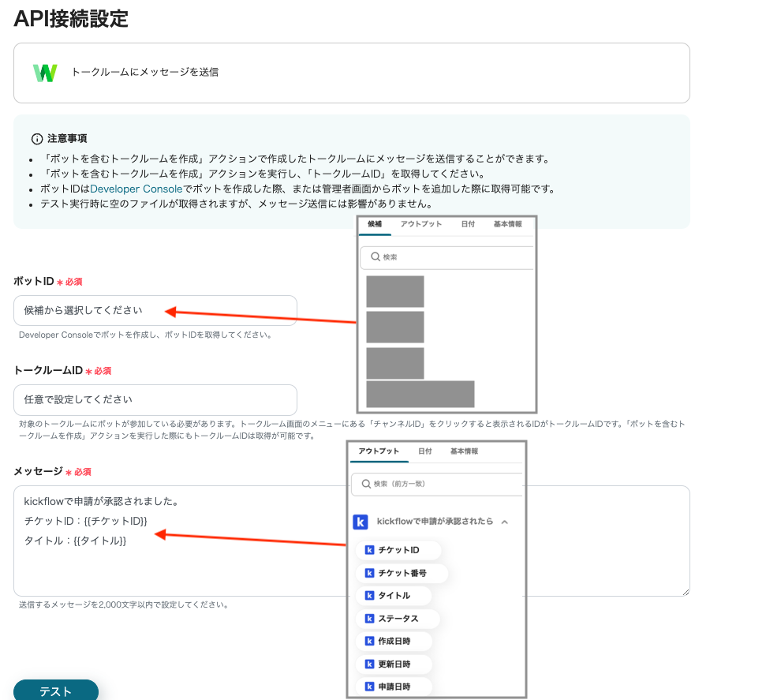This screenshot has width=781, height=700.
Task: Click the kickflow icon on ステータス chip
Action: click(x=369, y=618)
